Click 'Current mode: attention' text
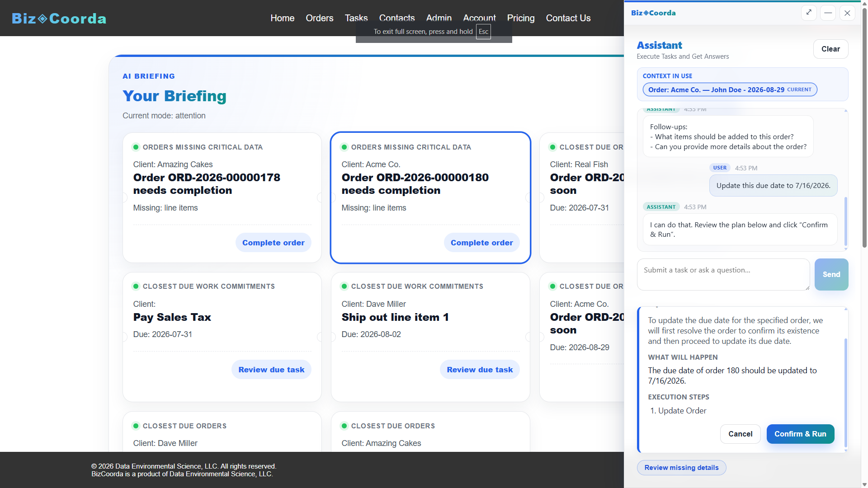Image resolution: width=868 pixels, height=488 pixels. click(x=164, y=116)
